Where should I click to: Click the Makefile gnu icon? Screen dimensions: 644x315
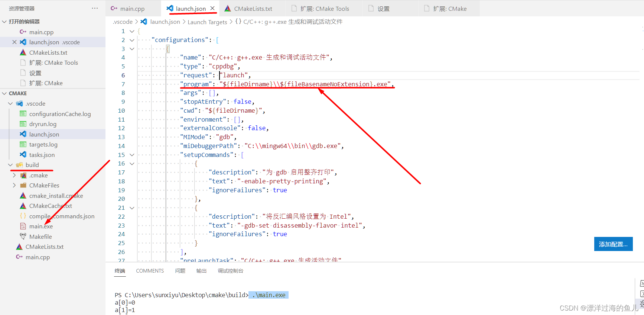[23, 237]
